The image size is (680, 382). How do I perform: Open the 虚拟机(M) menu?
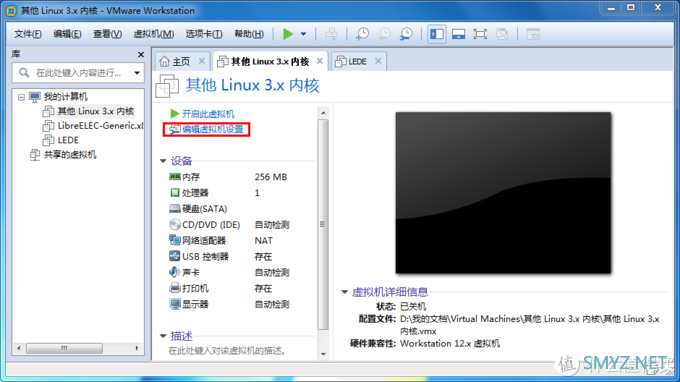[x=154, y=34]
